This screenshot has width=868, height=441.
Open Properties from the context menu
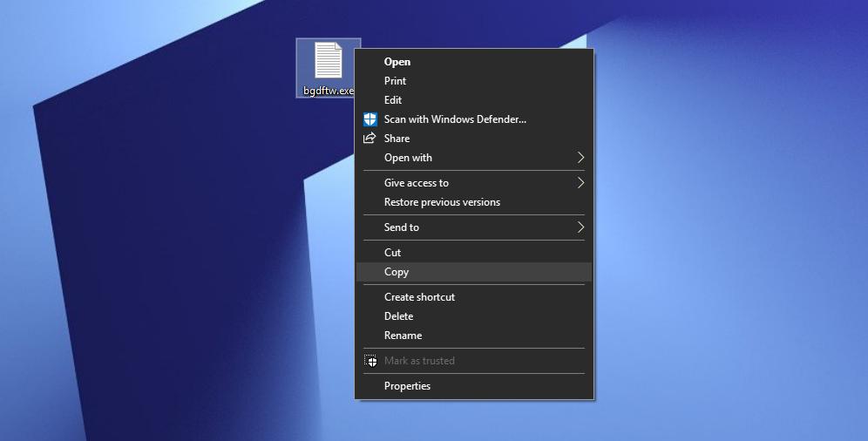474,386
